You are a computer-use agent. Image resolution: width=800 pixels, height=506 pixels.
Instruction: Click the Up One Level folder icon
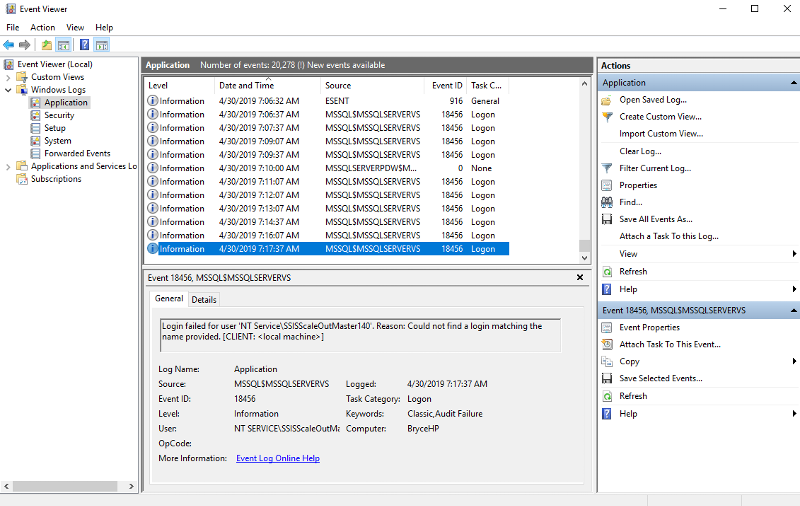point(47,45)
